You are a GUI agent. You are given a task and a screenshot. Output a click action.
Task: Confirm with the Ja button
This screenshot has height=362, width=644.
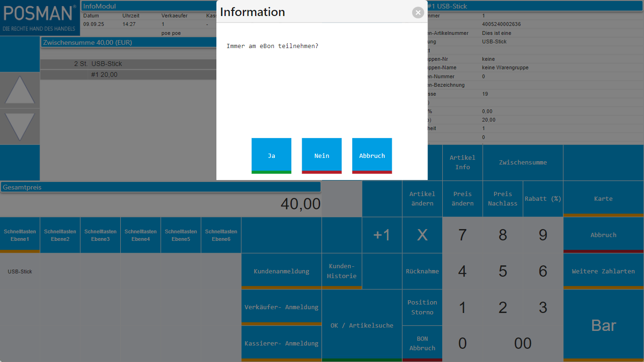(271, 156)
